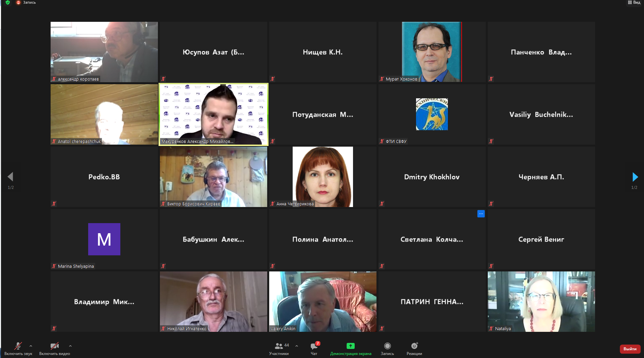Start screen sharing with green button
This screenshot has height=358, width=644.
coord(350,346)
